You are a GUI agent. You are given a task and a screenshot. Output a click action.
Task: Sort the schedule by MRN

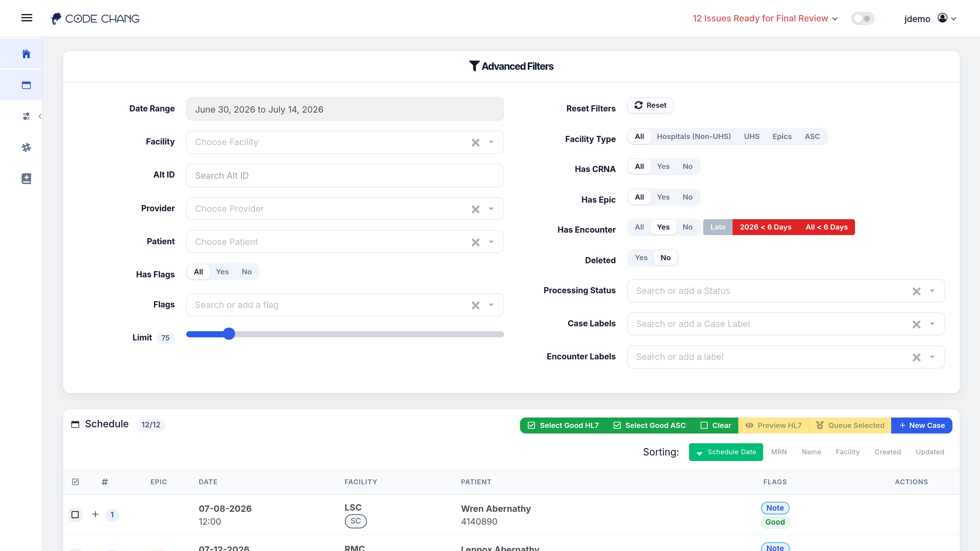779,452
